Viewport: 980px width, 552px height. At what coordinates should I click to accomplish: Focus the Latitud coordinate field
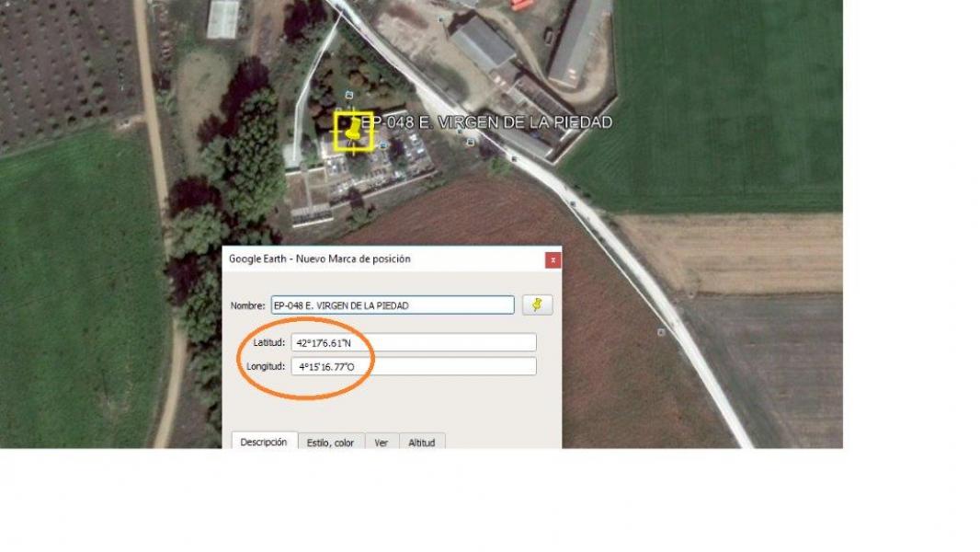click(414, 342)
